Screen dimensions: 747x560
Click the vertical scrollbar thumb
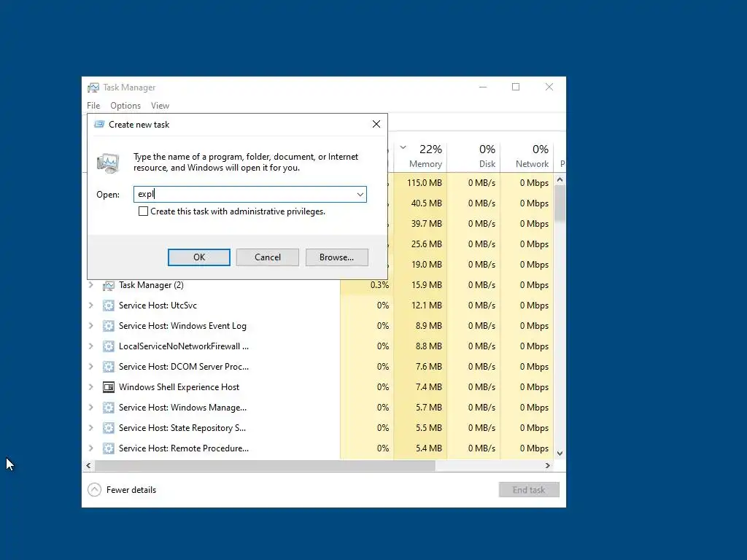[560, 204]
